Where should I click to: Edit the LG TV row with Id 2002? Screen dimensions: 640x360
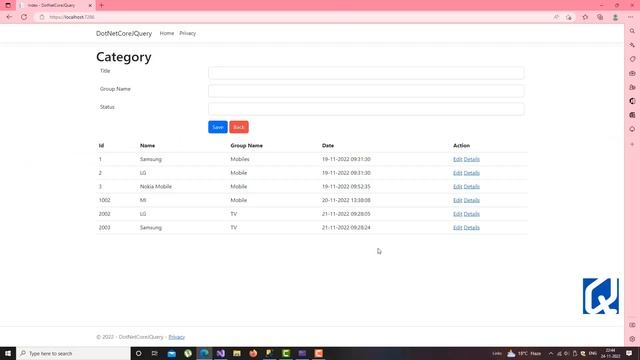point(458,214)
